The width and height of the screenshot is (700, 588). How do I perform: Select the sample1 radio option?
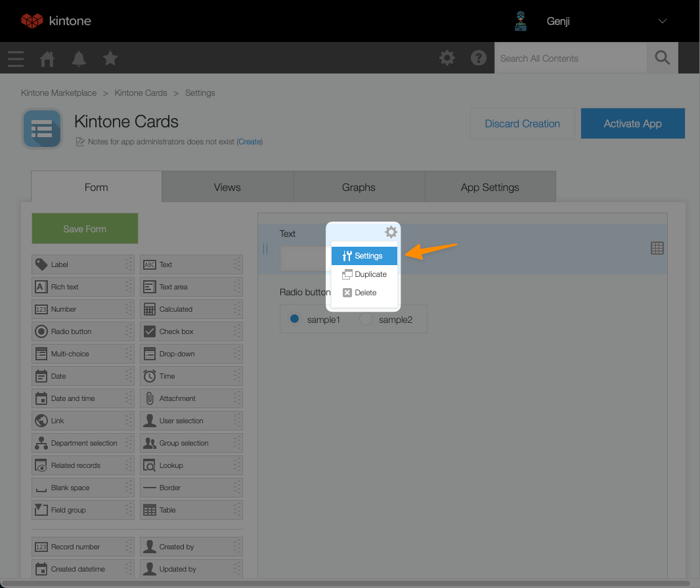(294, 319)
